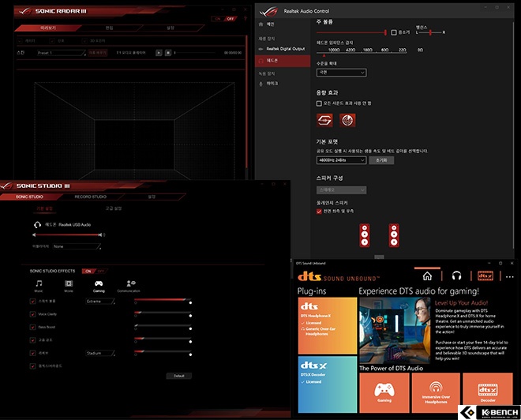Toggle Sonic Studio Effects ON/OFF switch
This screenshot has width=521, height=420.
pyautogui.click(x=95, y=271)
